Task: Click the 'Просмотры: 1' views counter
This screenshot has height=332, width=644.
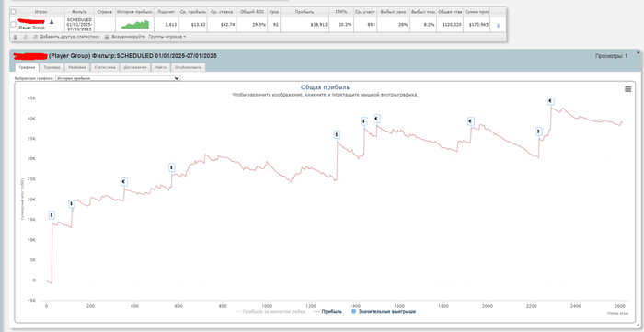Action: (x=611, y=56)
